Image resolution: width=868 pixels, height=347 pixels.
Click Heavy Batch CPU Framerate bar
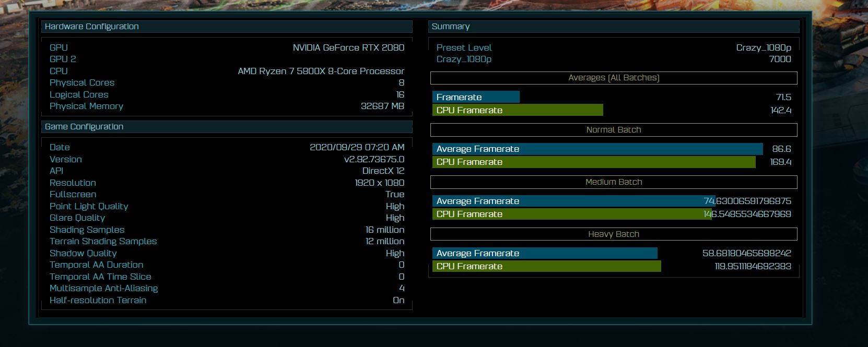[546, 266]
